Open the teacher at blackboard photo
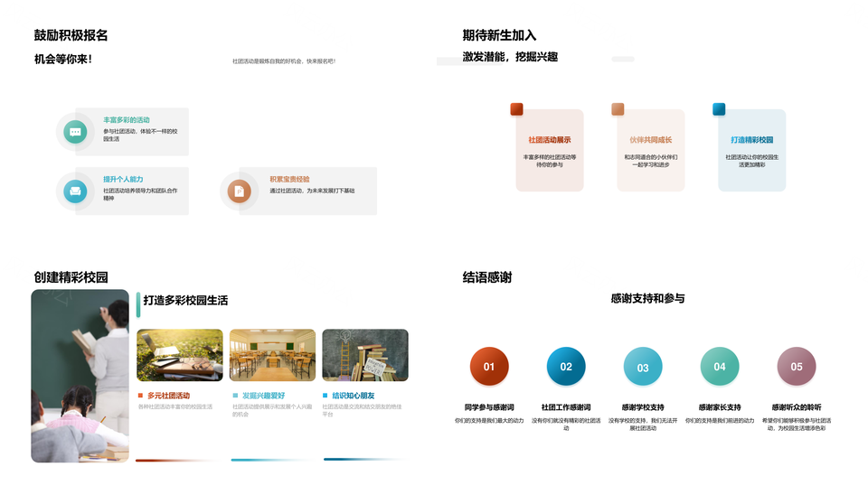The image size is (868, 495). point(80,376)
